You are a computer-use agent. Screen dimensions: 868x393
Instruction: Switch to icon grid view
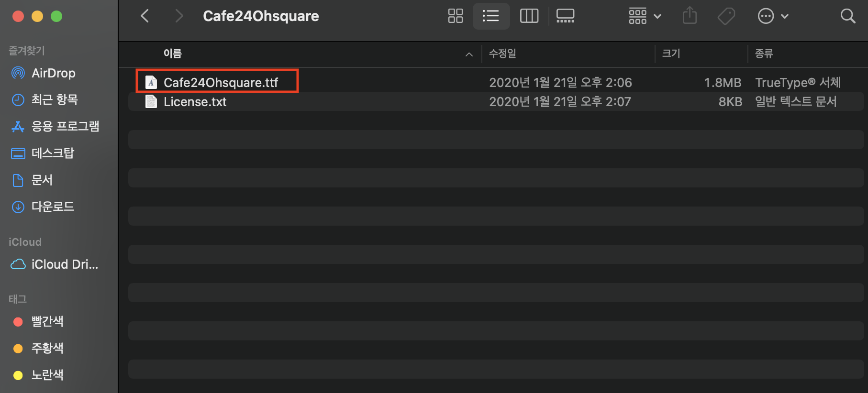[x=455, y=16]
